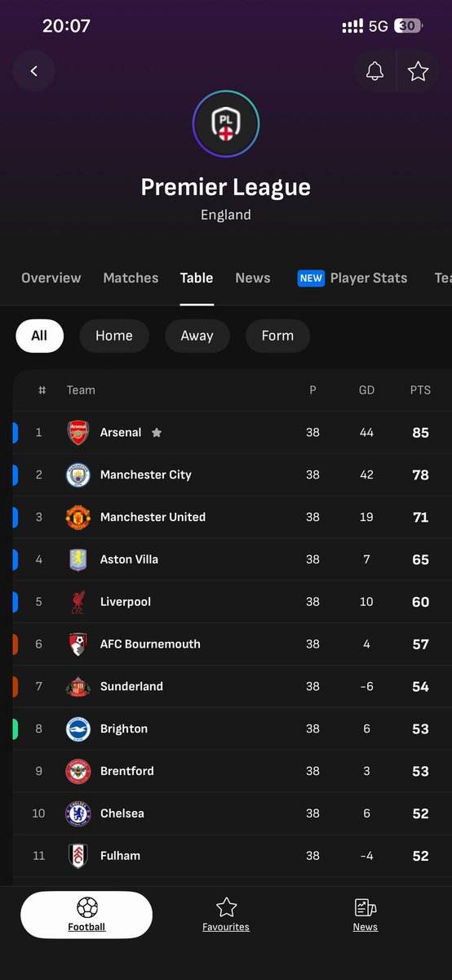Toggle the favourite star in header

[x=418, y=71]
